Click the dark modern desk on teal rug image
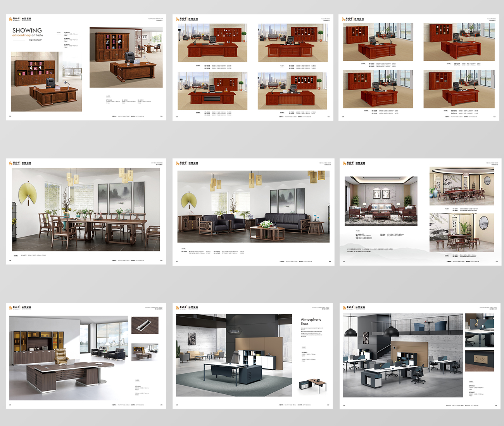 click(234, 355)
